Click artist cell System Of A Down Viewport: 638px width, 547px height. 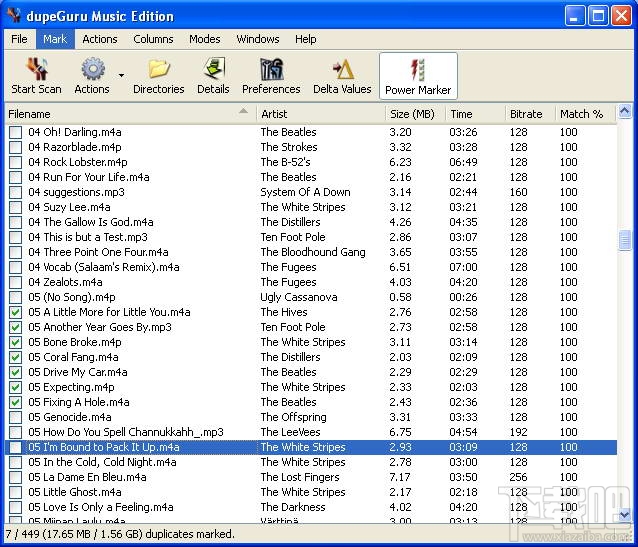[x=305, y=192]
